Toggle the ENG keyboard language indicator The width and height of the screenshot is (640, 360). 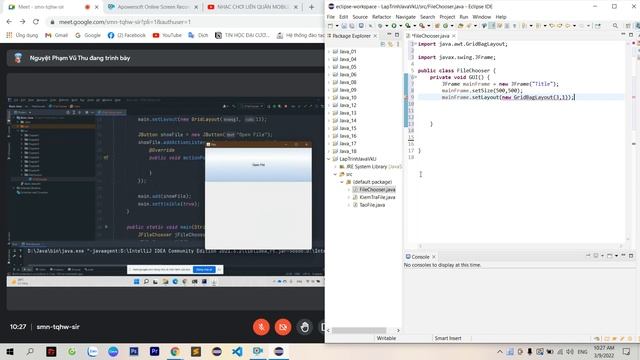[582, 351]
